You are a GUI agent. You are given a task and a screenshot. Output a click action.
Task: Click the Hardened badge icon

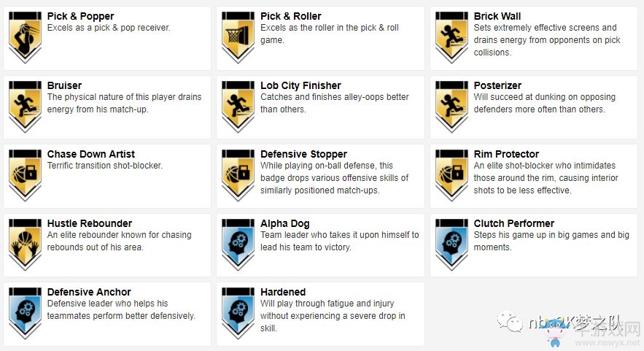238,313
